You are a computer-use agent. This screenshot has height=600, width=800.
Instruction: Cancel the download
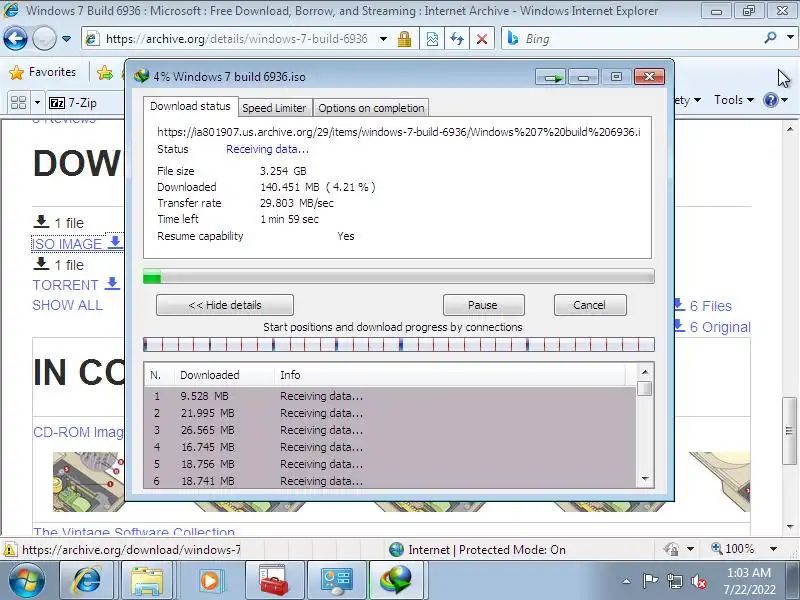coord(590,305)
